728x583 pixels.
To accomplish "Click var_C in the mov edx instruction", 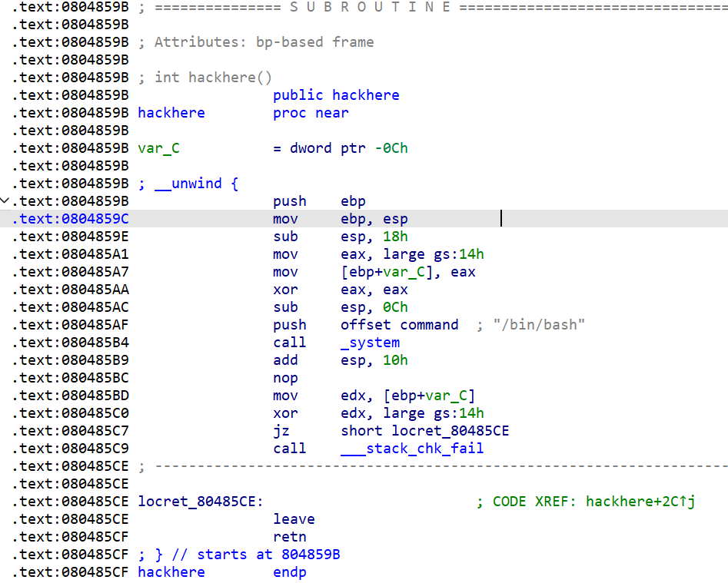I will click(450, 396).
